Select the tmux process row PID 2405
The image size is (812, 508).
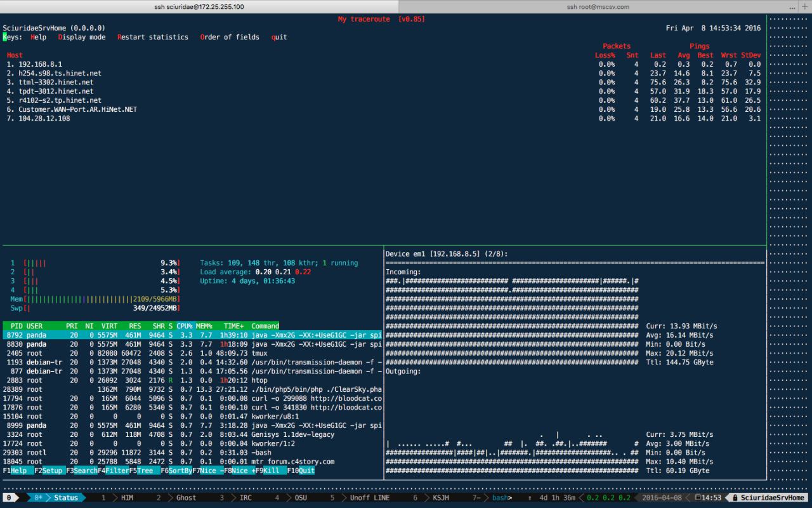point(192,353)
